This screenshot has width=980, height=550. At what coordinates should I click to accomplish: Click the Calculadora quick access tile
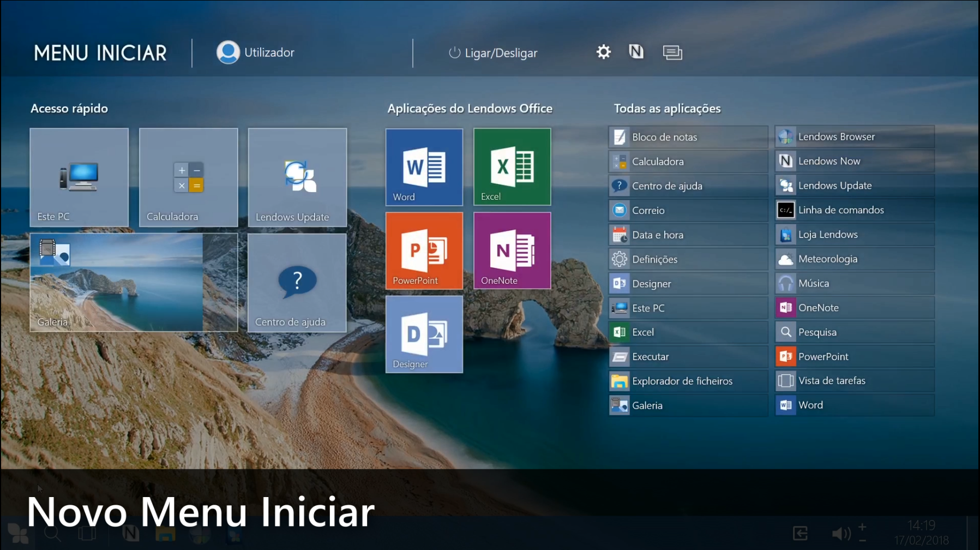[188, 177]
